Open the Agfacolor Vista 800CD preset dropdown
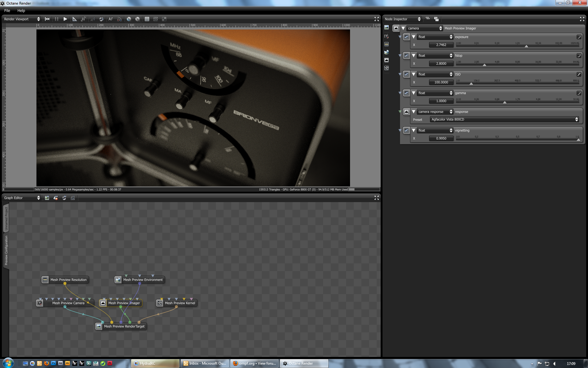Screen dimensions: 588x368 pos(504,119)
